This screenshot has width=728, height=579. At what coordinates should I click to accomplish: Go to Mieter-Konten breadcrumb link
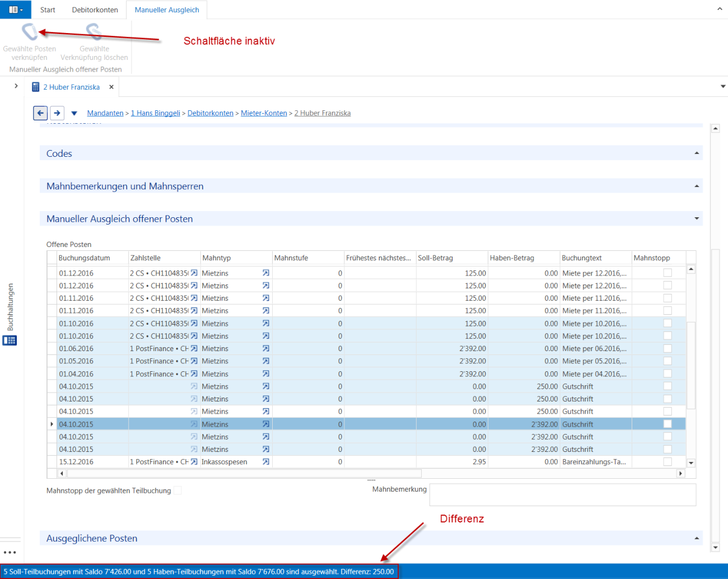264,113
